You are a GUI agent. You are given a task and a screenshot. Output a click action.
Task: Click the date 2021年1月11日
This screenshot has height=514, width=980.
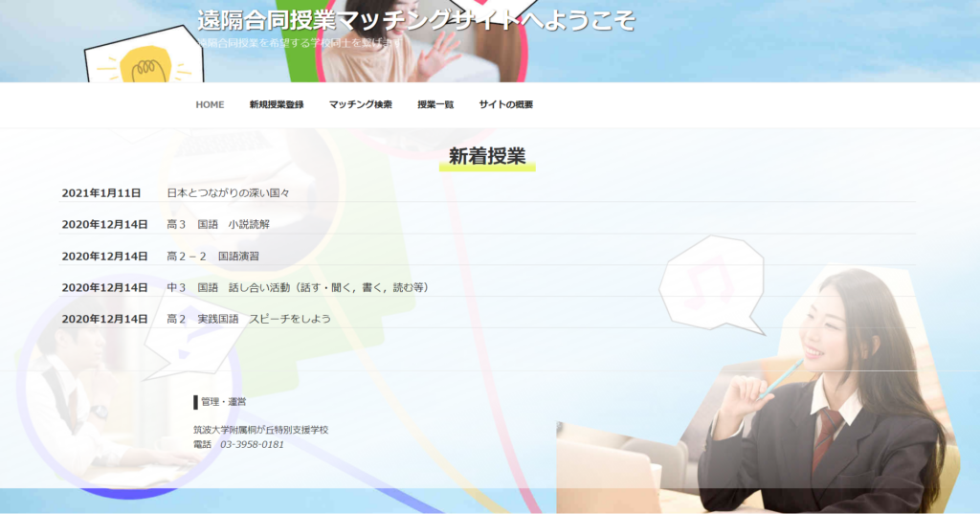101,193
